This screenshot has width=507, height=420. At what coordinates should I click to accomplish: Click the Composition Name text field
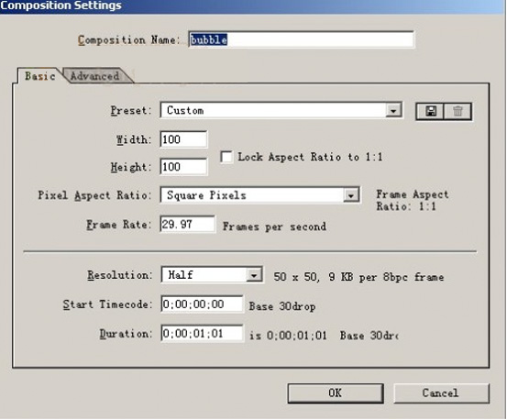(x=301, y=39)
